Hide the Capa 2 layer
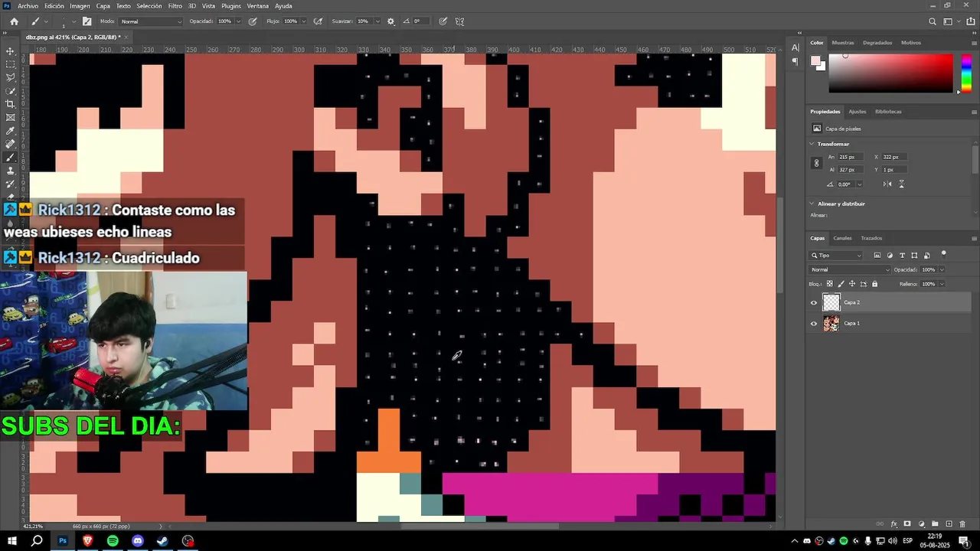This screenshot has width=980, height=551. pyautogui.click(x=814, y=302)
